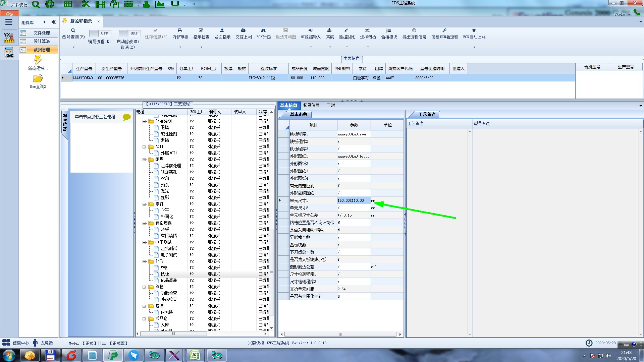Screen dimensions: 644x362
Task: Click the 单元尺寸1 parameter field
Action: click(354, 200)
